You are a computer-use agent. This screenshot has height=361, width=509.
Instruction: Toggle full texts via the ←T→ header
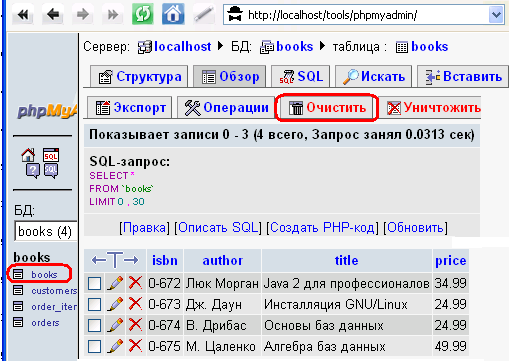[115, 260]
